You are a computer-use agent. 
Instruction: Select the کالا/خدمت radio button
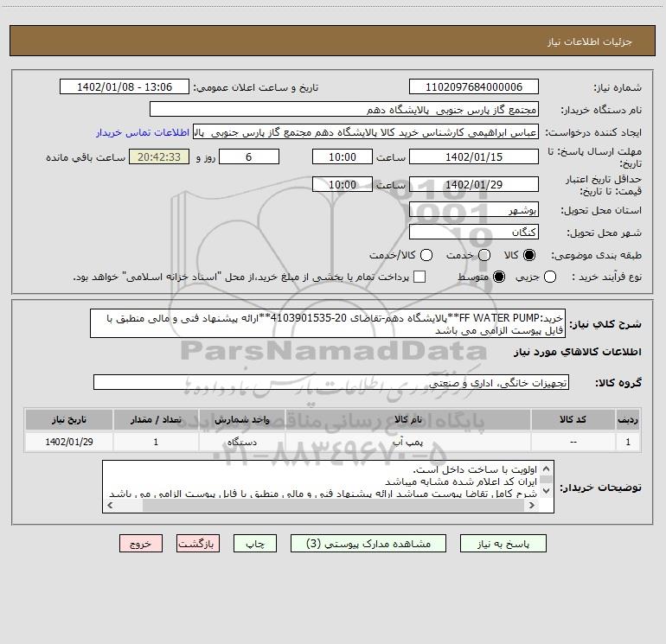(426, 255)
